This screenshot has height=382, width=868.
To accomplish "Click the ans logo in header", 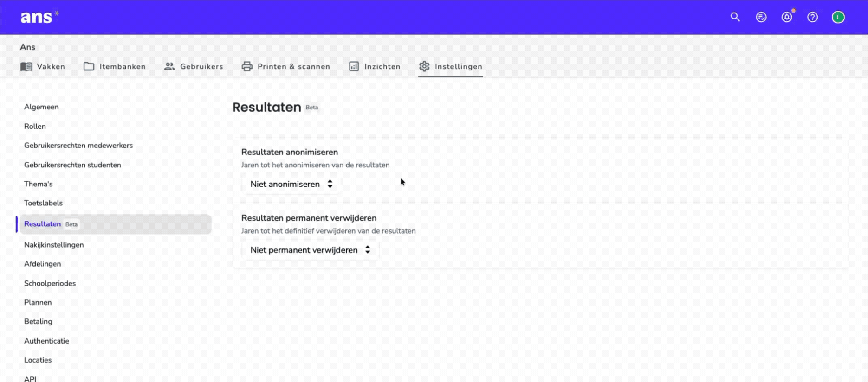I will tap(40, 17).
